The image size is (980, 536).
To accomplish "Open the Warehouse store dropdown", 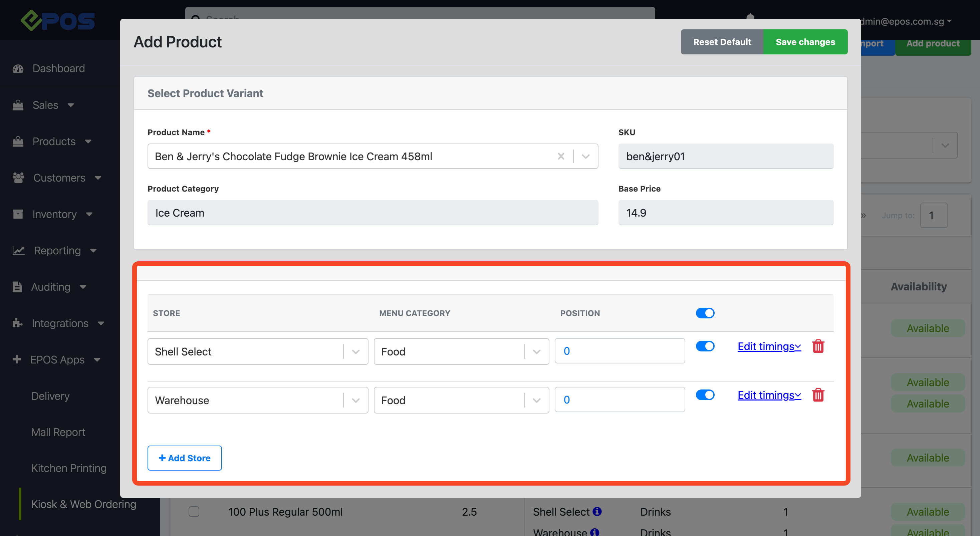I will [x=258, y=400].
